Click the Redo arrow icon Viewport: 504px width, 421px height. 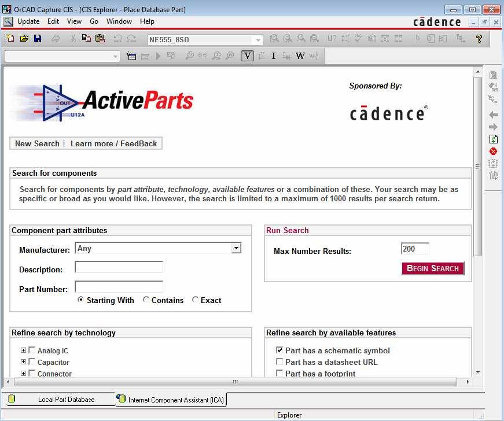click(x=131, y=39)
